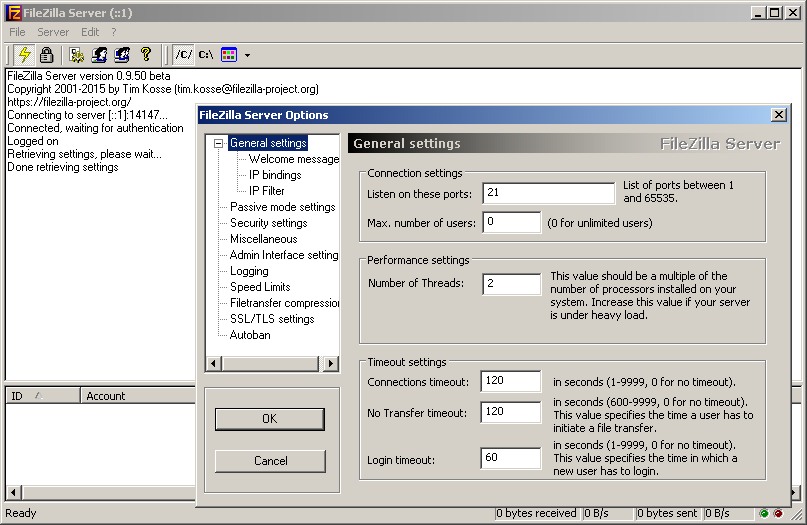Open the Autoban page
The image size is (807, 525).
pos(250,335)
